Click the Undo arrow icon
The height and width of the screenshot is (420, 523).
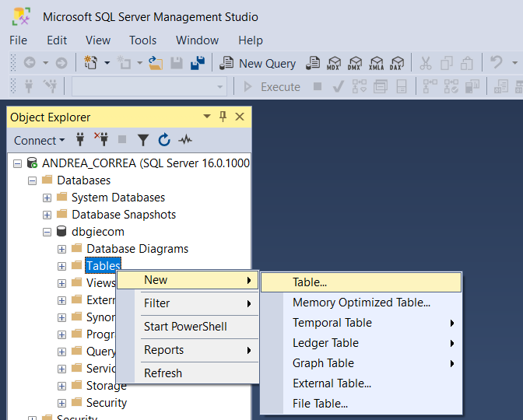click(497, 62)
